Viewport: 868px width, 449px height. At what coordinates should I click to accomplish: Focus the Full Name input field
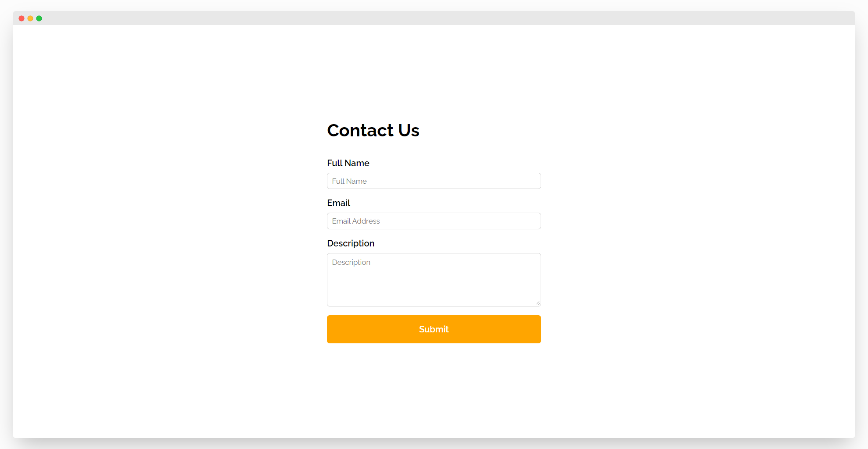pos(434,181)
